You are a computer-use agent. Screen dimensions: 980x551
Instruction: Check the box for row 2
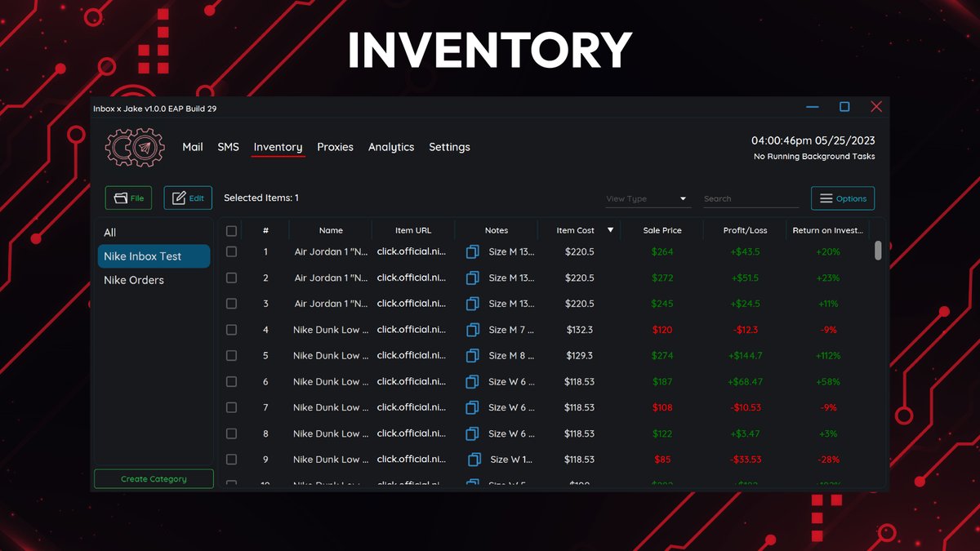tap(231, 278)
